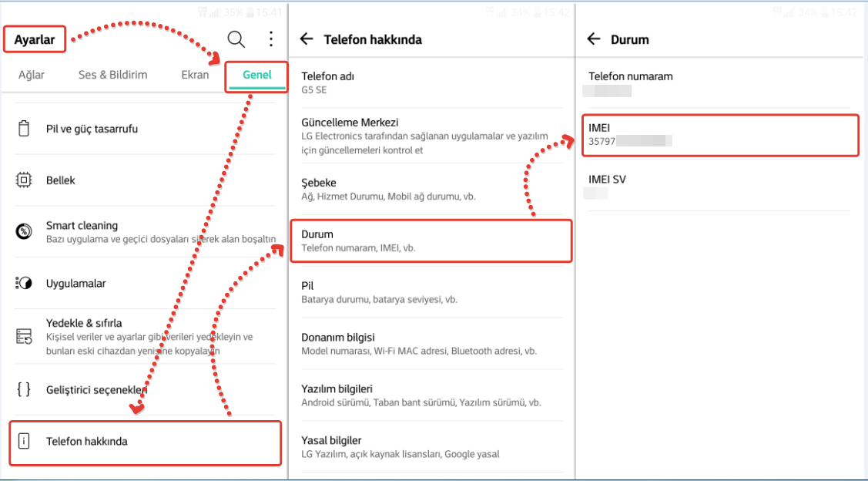Select the IMEI entry
The image size is (868, 481).
(x=720, y=134)
